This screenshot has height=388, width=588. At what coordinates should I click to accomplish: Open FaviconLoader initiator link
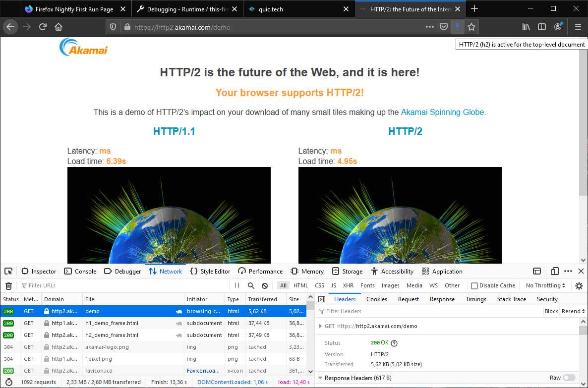(x=203, y=371)
